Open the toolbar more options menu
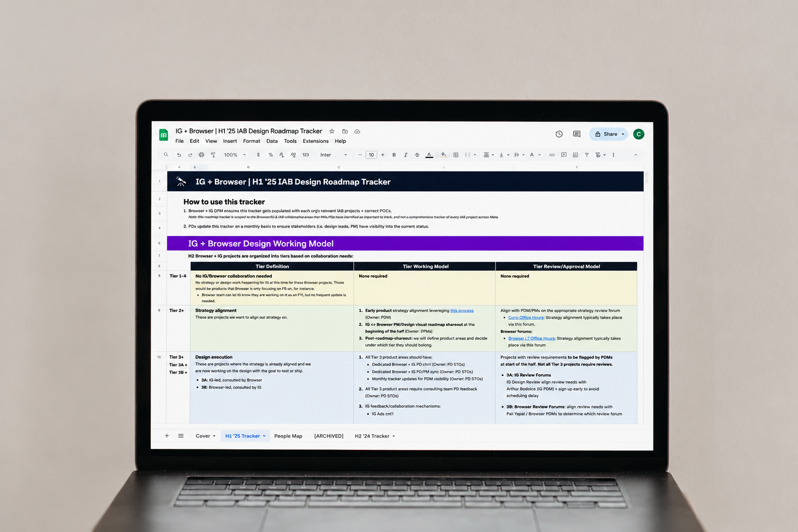This screenshot has height=532, width=798. point(613,155)
